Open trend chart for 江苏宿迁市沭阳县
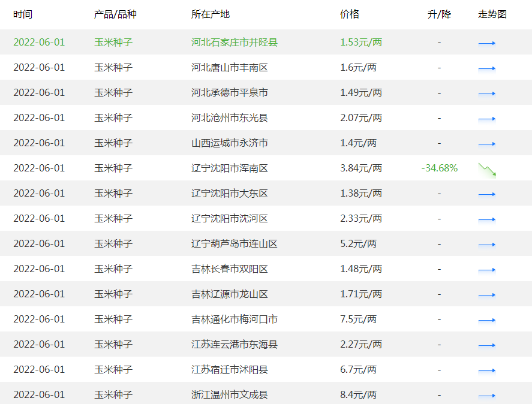The width and height of the screenshot is (532, 404). [x=487, y=370]
